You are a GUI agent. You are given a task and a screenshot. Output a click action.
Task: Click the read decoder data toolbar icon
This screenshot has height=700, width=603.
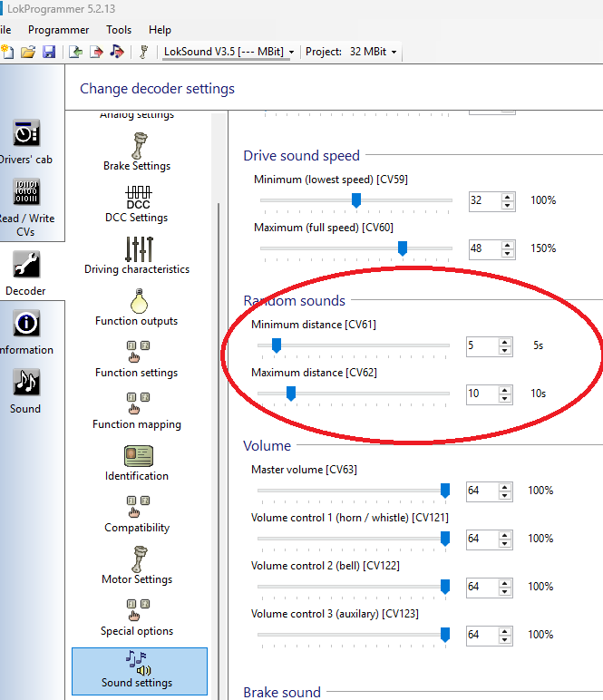click(76, 52)
